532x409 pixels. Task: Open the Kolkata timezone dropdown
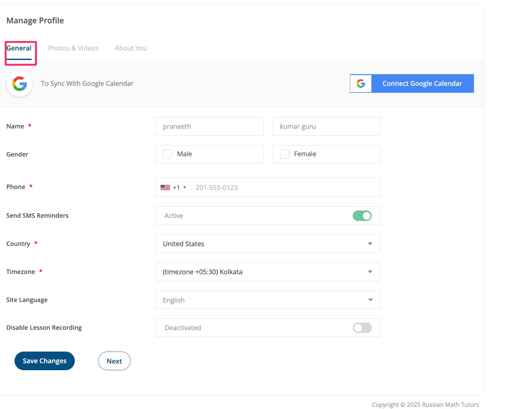268,272
